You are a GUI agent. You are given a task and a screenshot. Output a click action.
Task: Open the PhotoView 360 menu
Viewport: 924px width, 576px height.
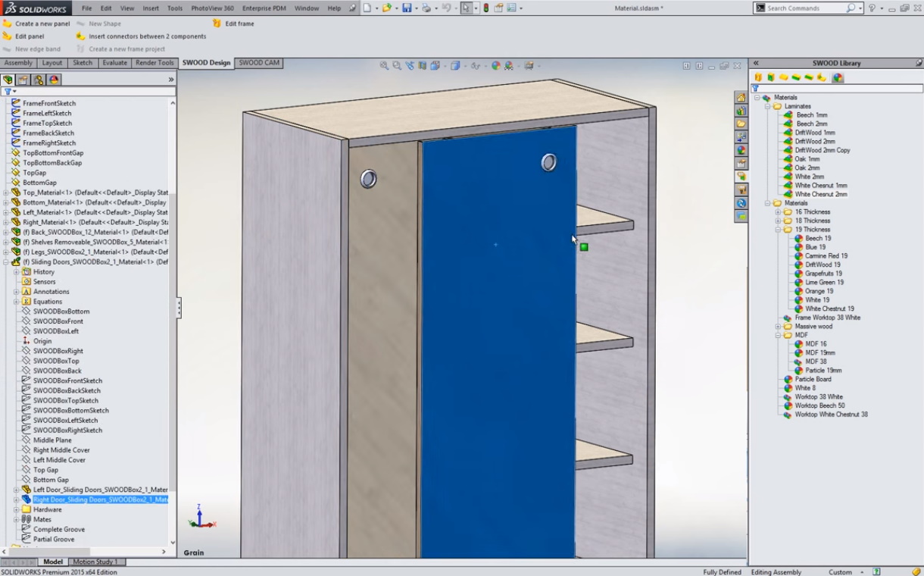pos(211,8)
